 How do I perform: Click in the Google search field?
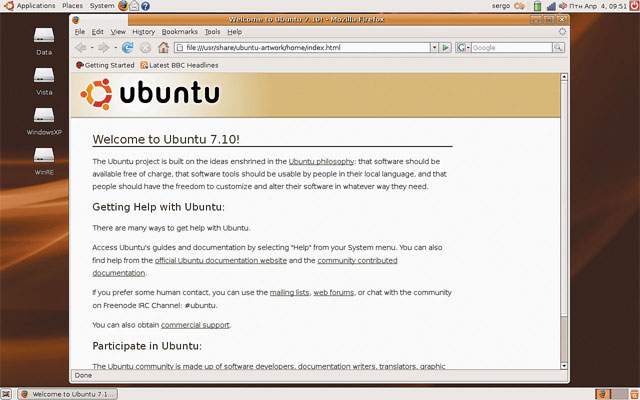pyautogui.click(x=512, y=48)
